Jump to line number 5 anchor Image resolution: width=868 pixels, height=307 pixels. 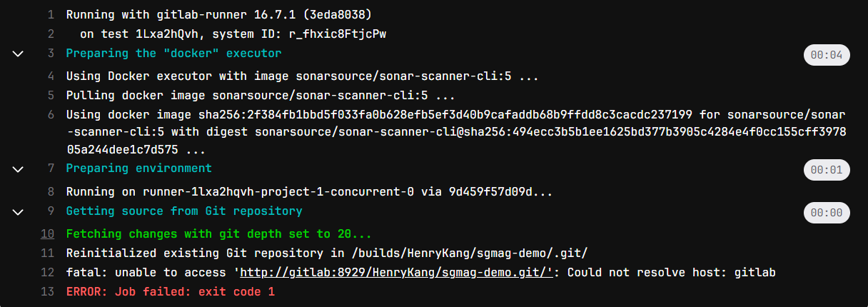[x=51, y=95]
